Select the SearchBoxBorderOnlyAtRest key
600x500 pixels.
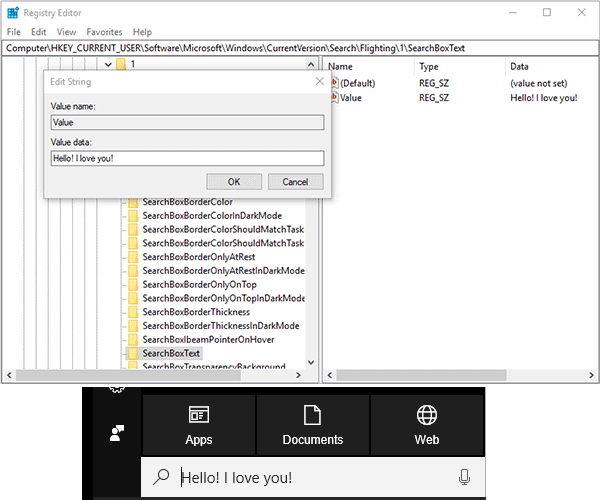[x=199, y=257]
